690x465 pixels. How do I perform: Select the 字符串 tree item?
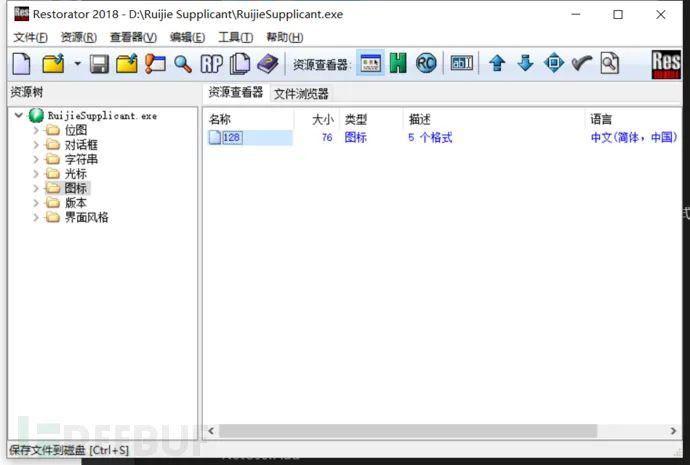[81, 159]
